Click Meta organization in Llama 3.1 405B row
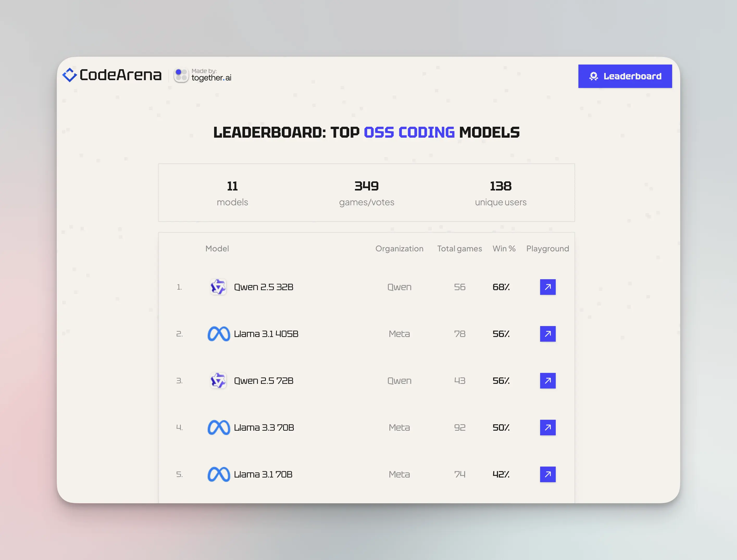The height and width of the screenshot is (560, 737). tap(399, 334)
